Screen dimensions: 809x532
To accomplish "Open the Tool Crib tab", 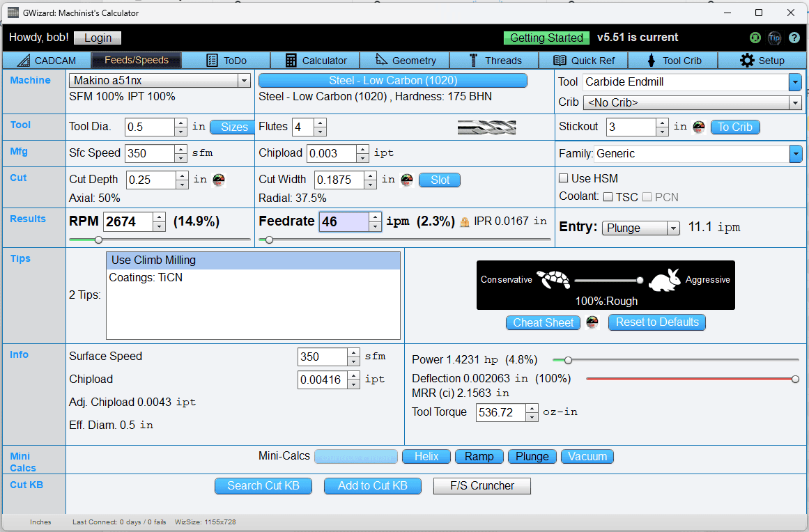I will [674, 61].
